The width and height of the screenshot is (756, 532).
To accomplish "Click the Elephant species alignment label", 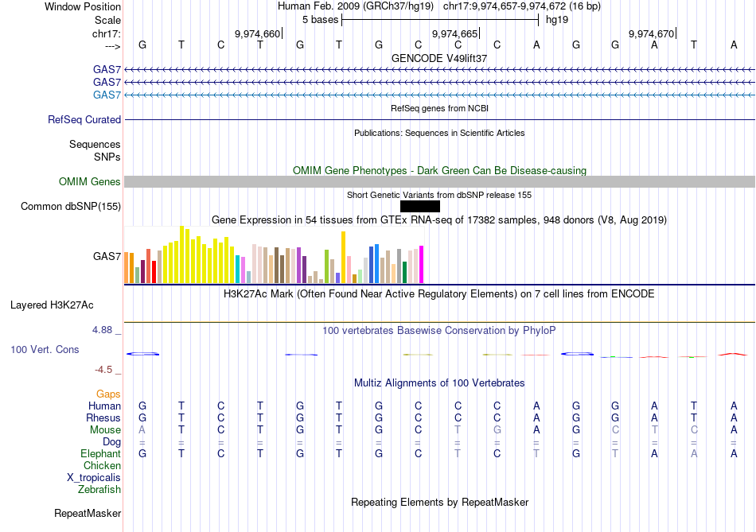I will [100, 453].
